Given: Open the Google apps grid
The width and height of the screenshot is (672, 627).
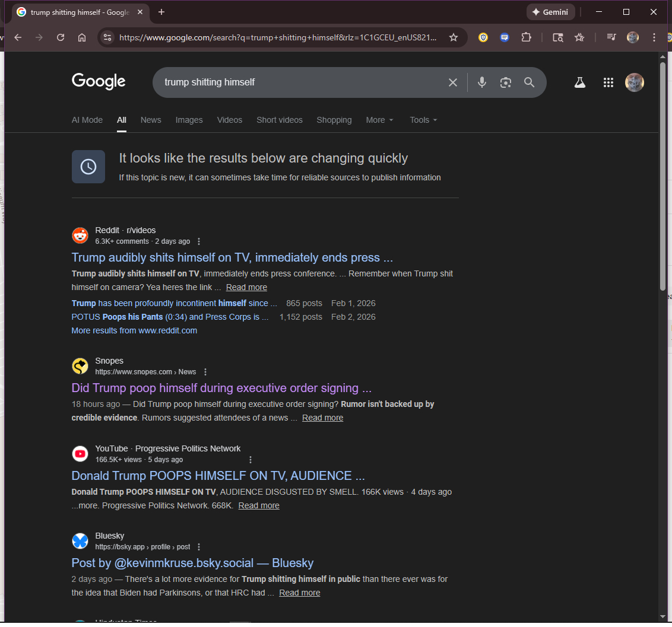Looking at the screenshot, I should click(x=608, y=83).
